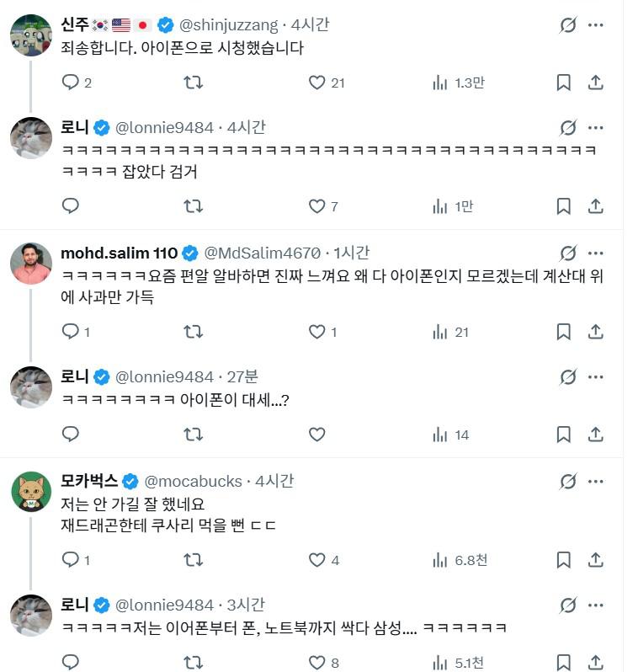633x672 pixels.
Task: Retweet 로니's '아이폰이 대세' reply
Action: [x=193, y=435]
